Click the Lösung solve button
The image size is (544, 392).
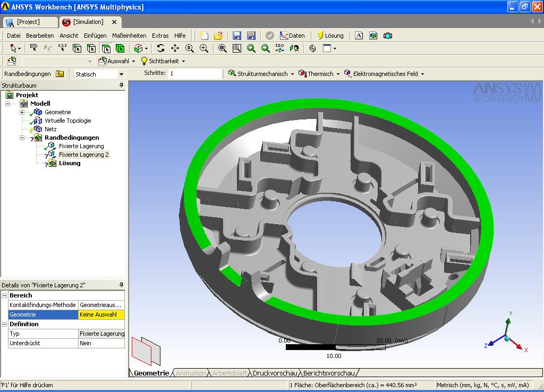pos(330,36)
